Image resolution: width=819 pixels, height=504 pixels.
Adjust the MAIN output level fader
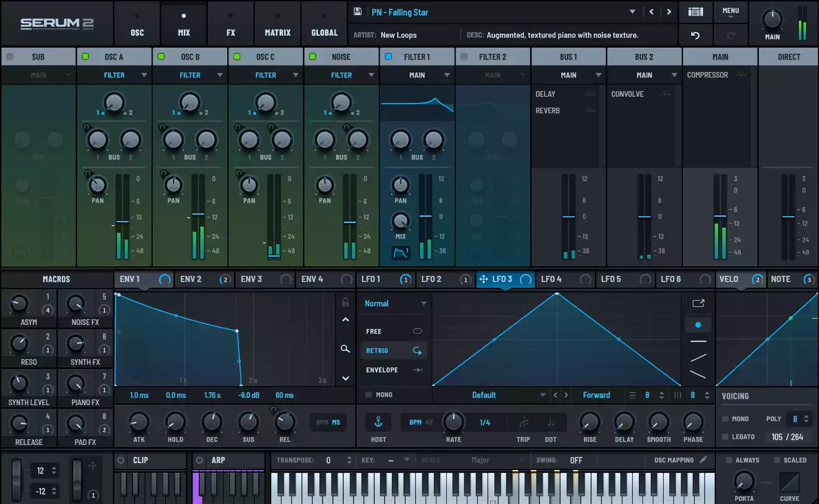click(x=720, y=216)
